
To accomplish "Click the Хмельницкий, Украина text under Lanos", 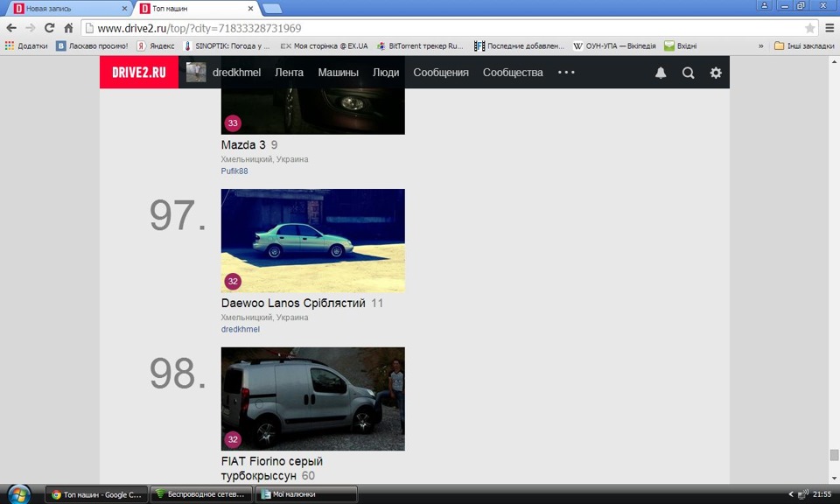I will (264, 317).
